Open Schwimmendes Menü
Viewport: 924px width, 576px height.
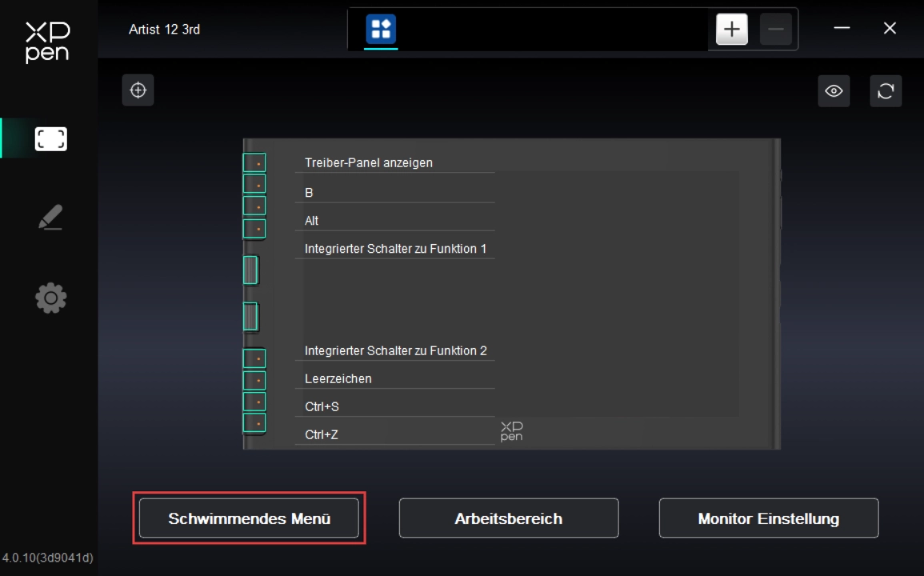click(x=249, y=518)
